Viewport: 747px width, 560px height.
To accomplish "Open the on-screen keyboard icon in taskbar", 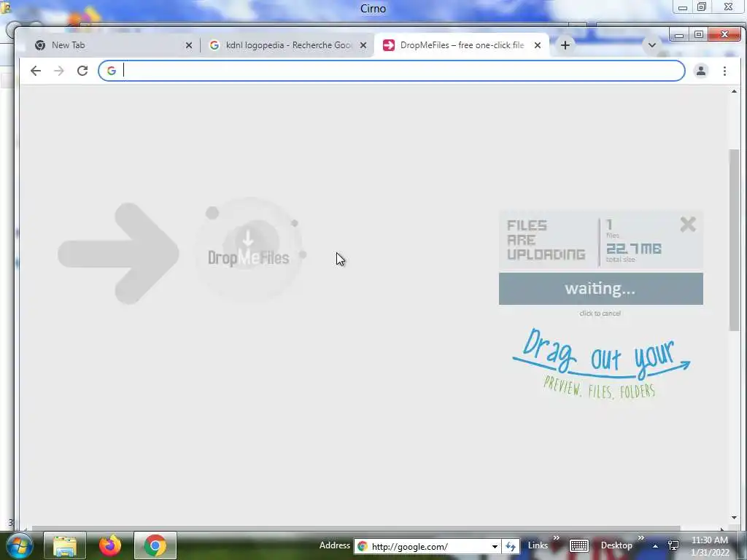I will pyautogui.click(x=578, y=545).
